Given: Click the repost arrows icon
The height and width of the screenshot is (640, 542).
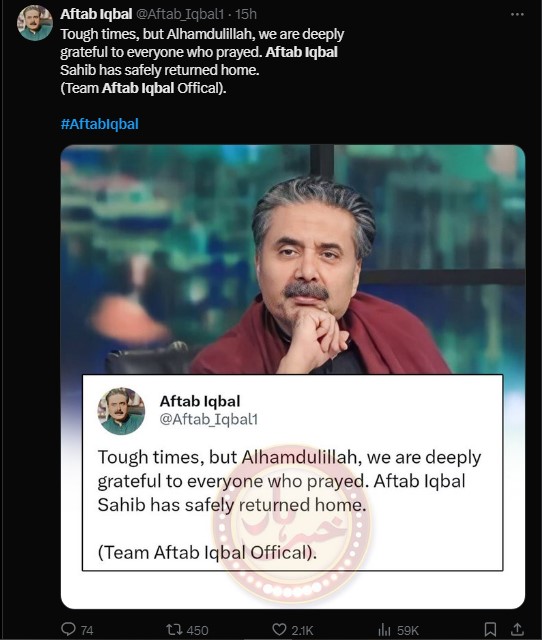Looking at the screenshot, I should 175,629.
